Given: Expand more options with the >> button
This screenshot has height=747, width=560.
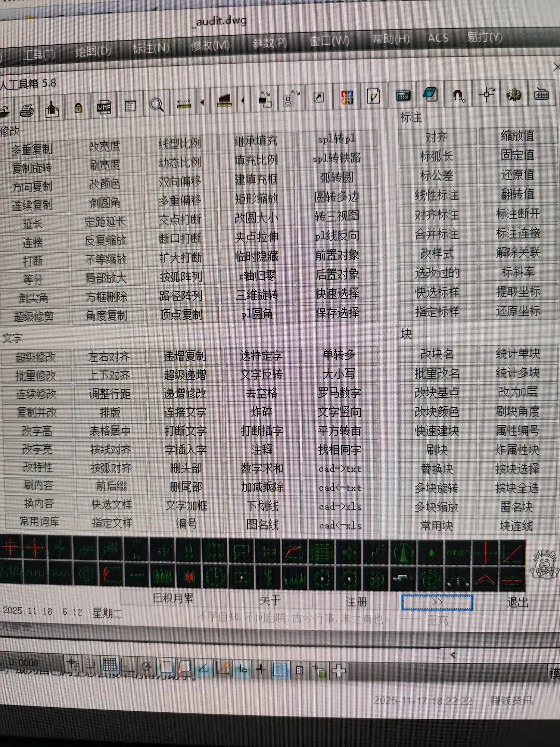Looking at the screenshot, I should pyautogui.click(x=436, y=603).
